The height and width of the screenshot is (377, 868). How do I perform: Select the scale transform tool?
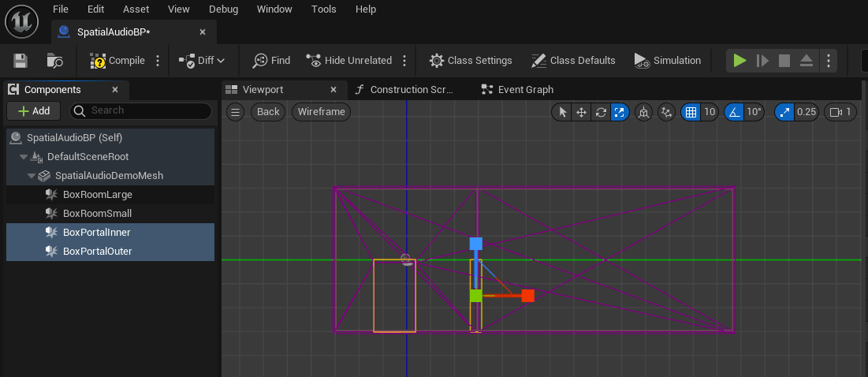tap(620, 112)
